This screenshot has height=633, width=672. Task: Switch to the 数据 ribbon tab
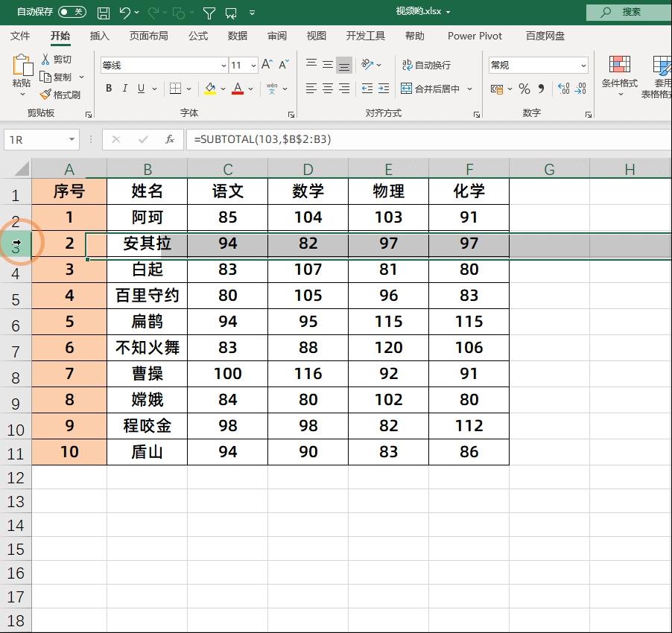coord(238,36)
